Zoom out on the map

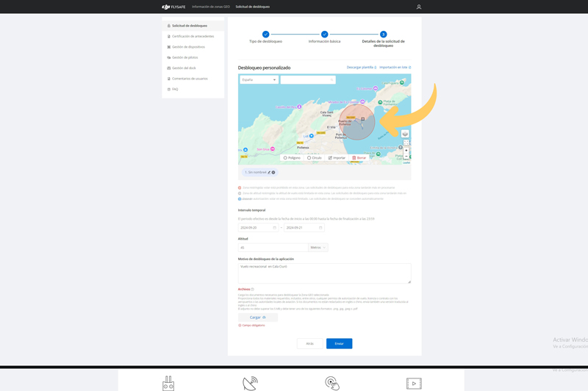tap(406, 157)
